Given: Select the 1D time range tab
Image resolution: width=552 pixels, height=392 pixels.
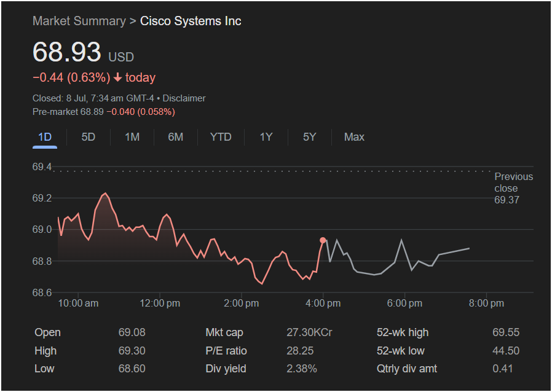Looking at the screenshot, I should pyautogui.click(x=45, y=137).
